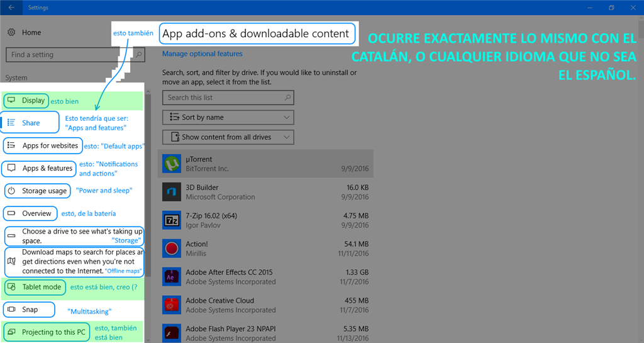This screenshot has height=343, width=644.
Task: Open the Sort by name dropdown
Action: coord(228,117)
